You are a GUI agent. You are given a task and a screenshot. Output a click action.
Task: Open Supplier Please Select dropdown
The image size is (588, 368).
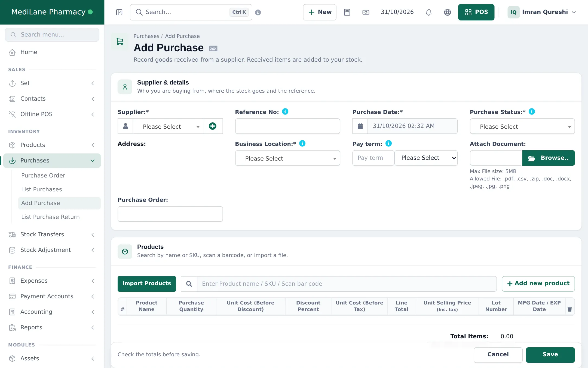pyautogui.click(x=168, y=126)
